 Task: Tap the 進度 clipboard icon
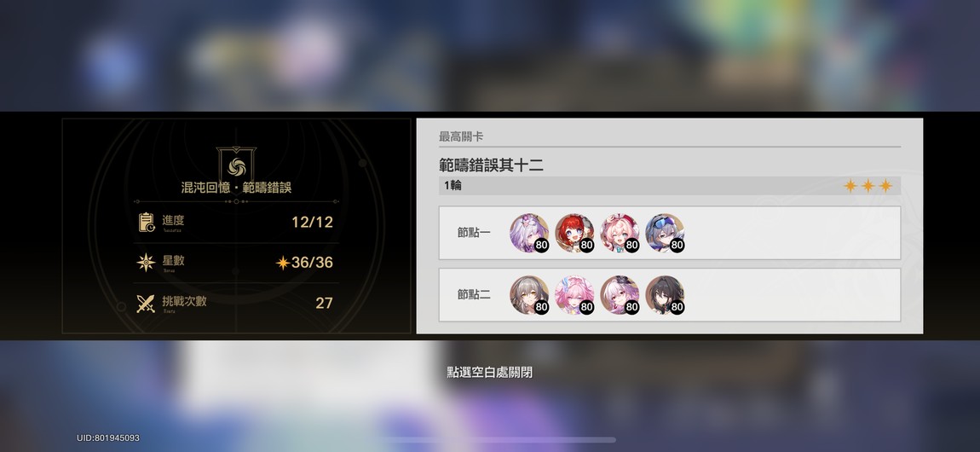click(x=147, y=222)
